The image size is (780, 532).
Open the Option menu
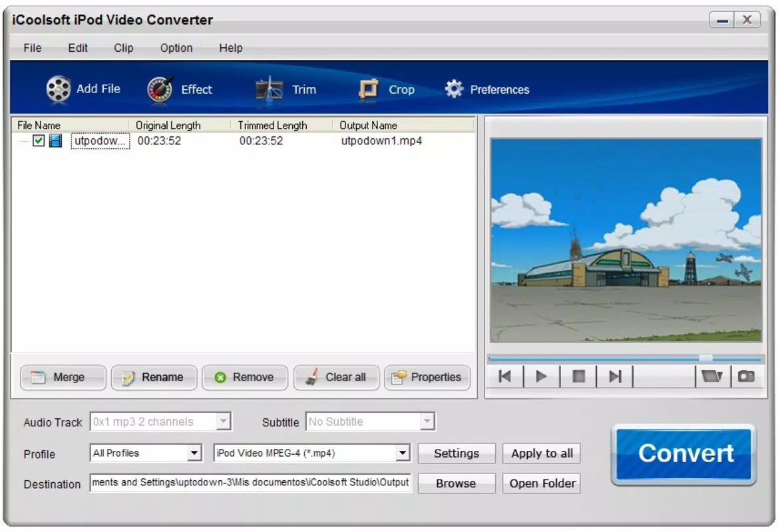pyautogui.click(x=176, y=48)
